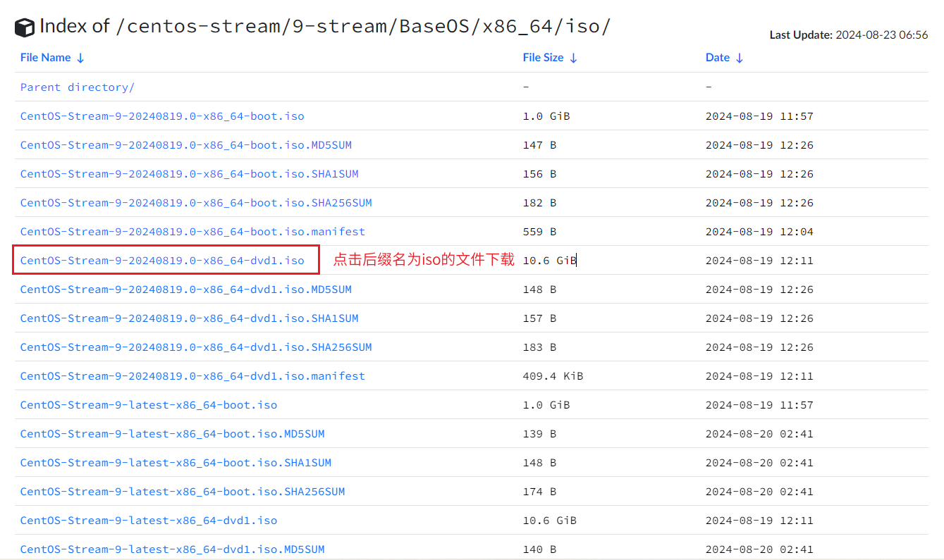
Task: Open the 20240819.0 dvd1.iso.MD5SUM link
Action: pyautogui.click(x=185, y=290)
